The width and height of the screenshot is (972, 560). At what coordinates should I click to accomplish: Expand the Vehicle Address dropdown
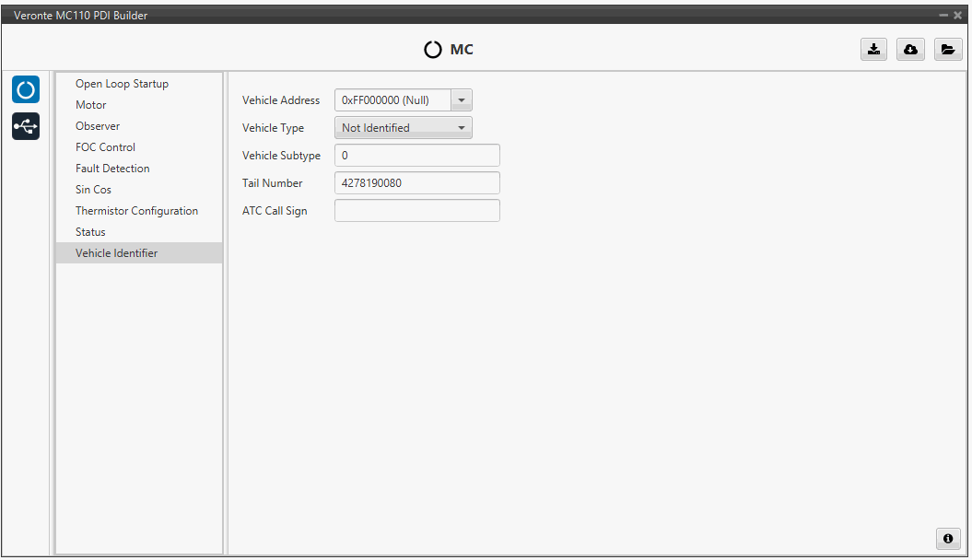pos(462,100)
